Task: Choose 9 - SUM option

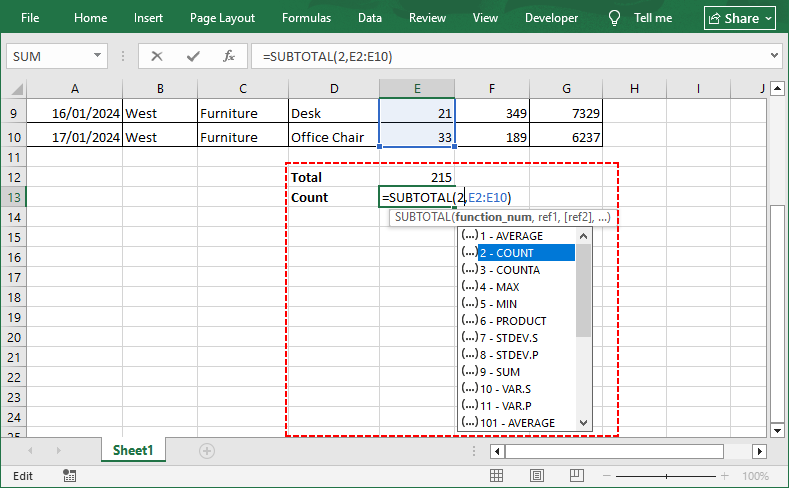Action: pyautogui.click(x=517, y=372)
